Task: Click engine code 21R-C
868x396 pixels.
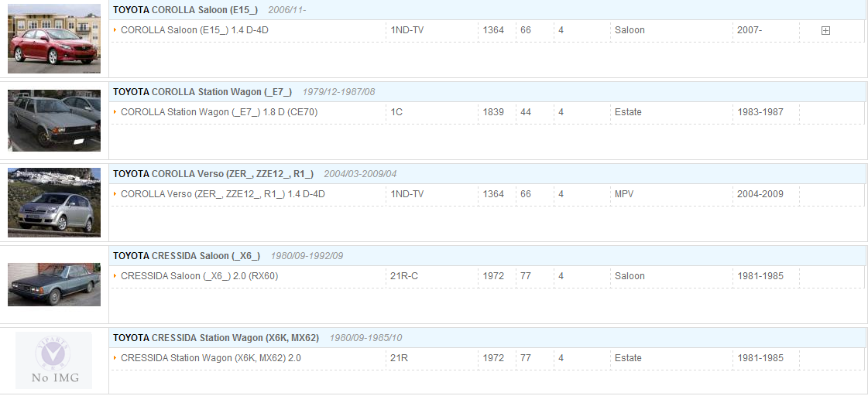Action: pyautogui.click(x=404, y=275)
